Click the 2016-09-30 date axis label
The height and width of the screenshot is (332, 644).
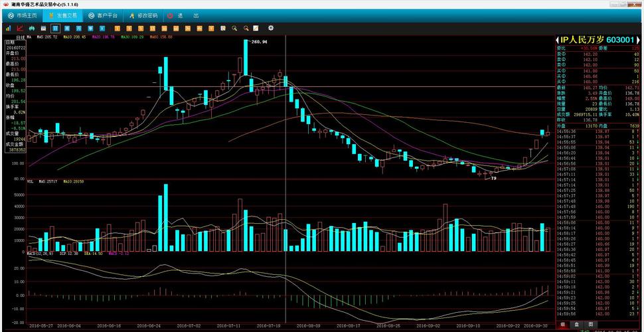536,325
